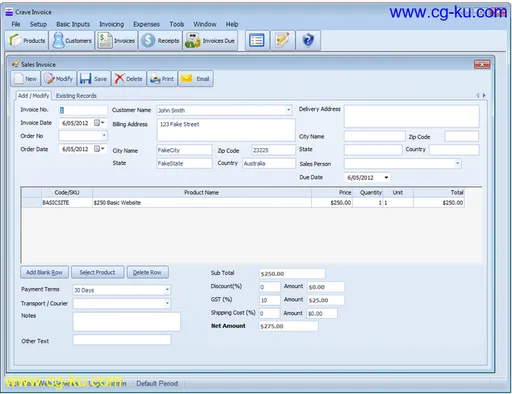Image resolution: width=512 pixels, height=394 pixels.
Task: Click the Notes text box
Action: (x=127, y=322)
